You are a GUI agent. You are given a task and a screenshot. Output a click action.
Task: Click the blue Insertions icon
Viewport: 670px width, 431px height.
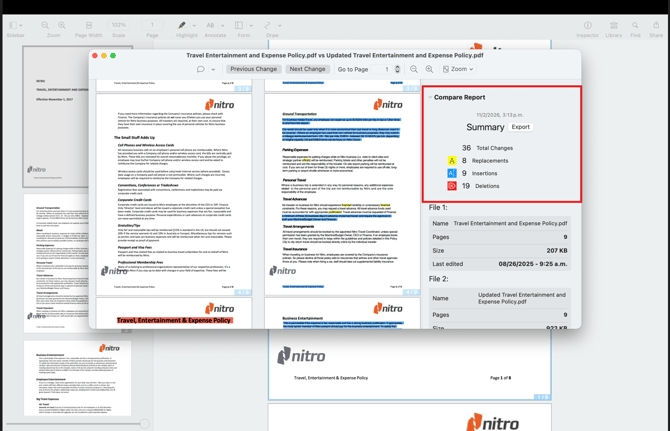click(452, 173)
